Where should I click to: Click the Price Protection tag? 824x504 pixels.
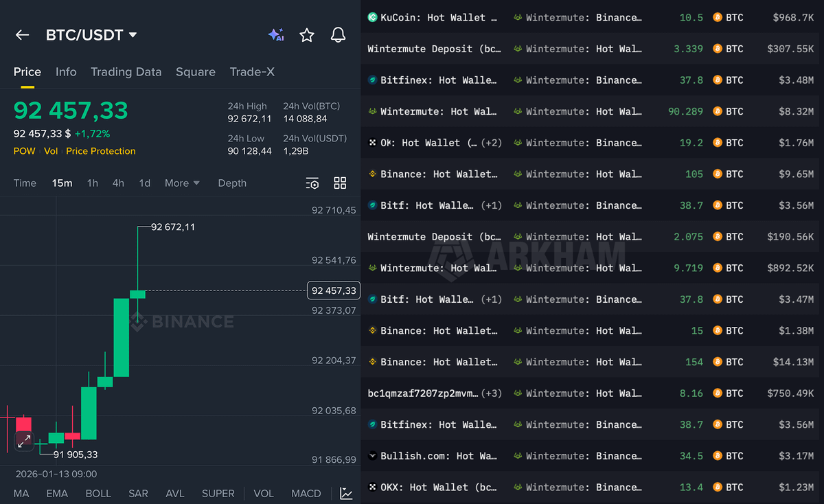pyautogui.click(x=101, y=151)
